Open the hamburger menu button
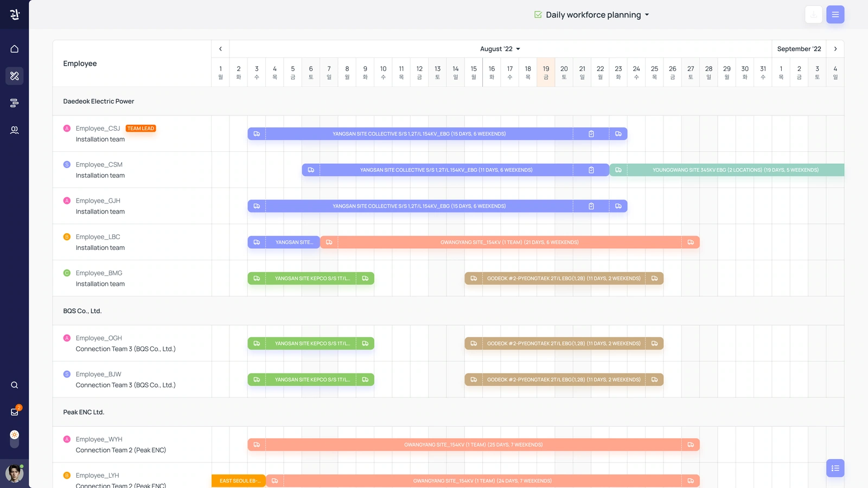 835,15
